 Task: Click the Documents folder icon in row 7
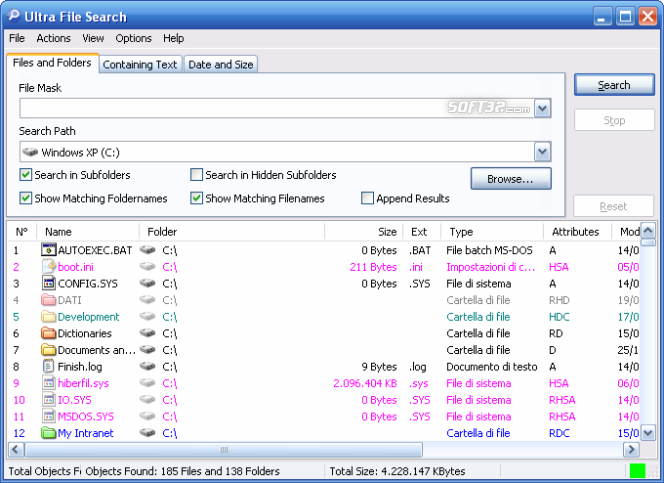pos(49,350)
